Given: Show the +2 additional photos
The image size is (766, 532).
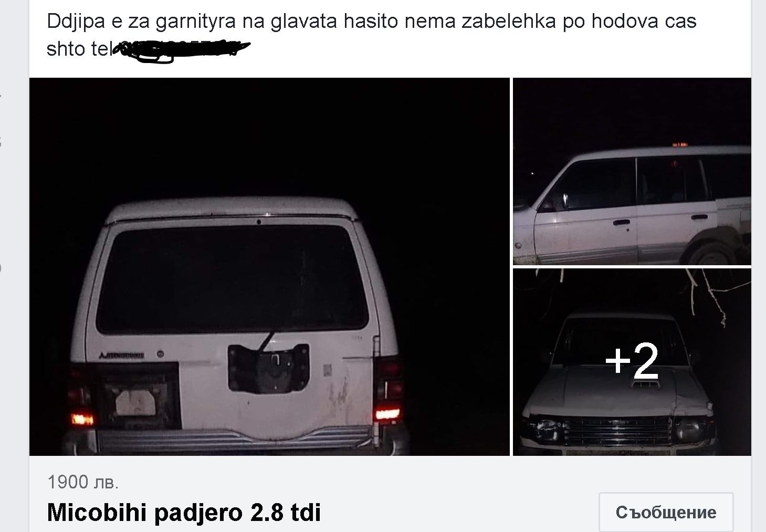Looking at the screenshot, I should point(632,361).
